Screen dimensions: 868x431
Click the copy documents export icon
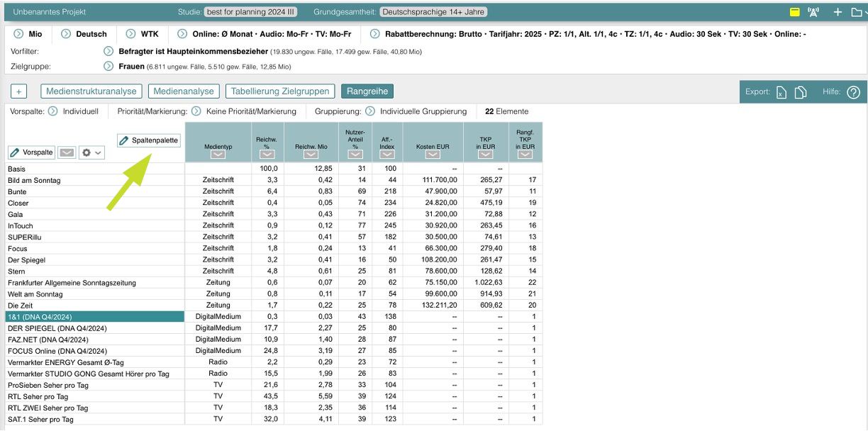tap(800, 92)
